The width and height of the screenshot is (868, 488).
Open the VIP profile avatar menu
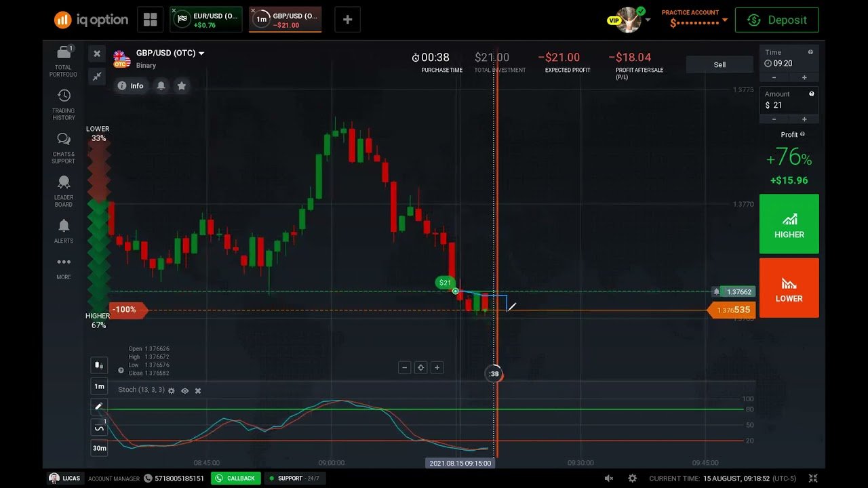click(629, 20)
